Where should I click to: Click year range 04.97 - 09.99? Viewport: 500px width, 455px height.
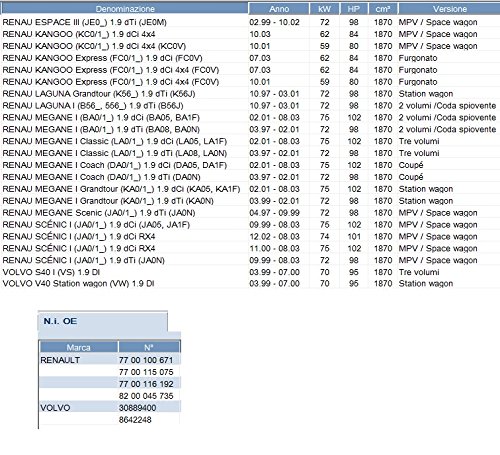click(274, 213)
